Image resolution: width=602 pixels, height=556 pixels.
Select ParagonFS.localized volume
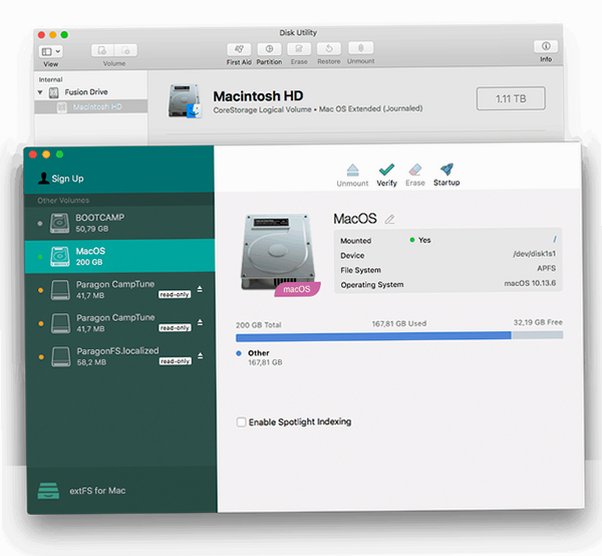coord(119,356)
